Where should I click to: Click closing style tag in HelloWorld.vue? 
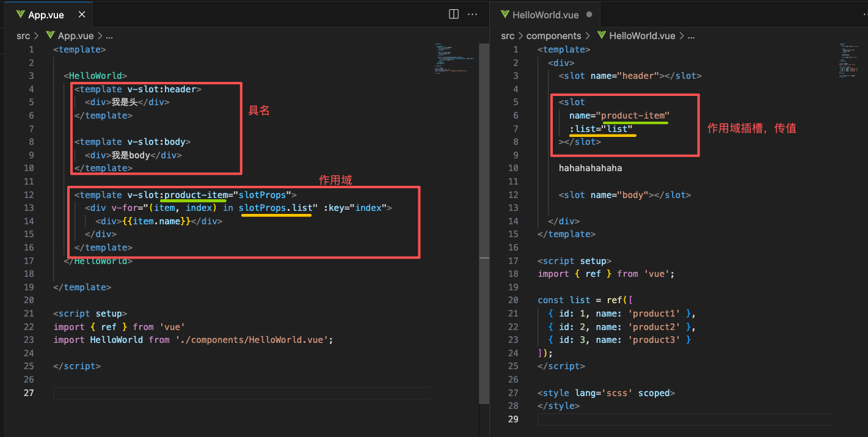[x=558, y=406]
